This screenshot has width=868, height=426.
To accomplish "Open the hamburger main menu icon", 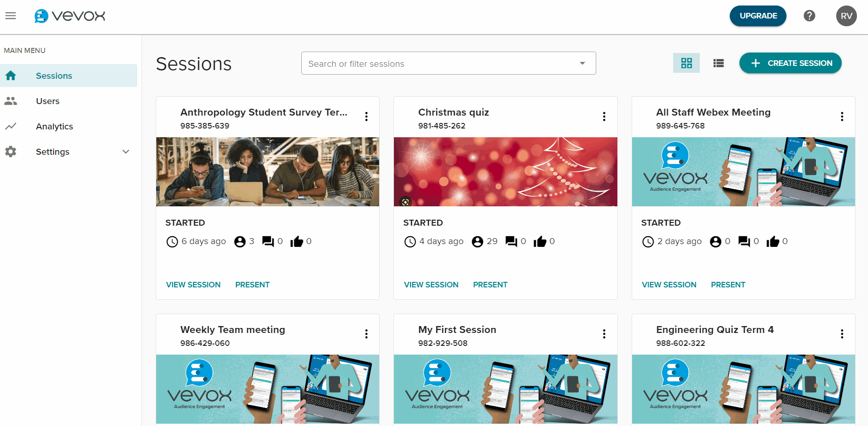I will point(11,16).
